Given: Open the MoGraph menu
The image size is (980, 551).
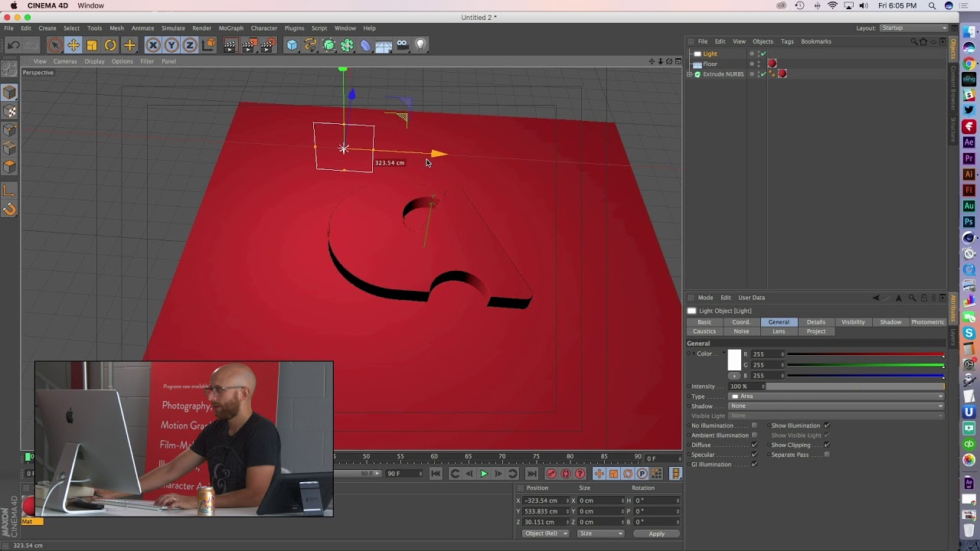Looking at the screenshot, I should (x=230, y=28).
